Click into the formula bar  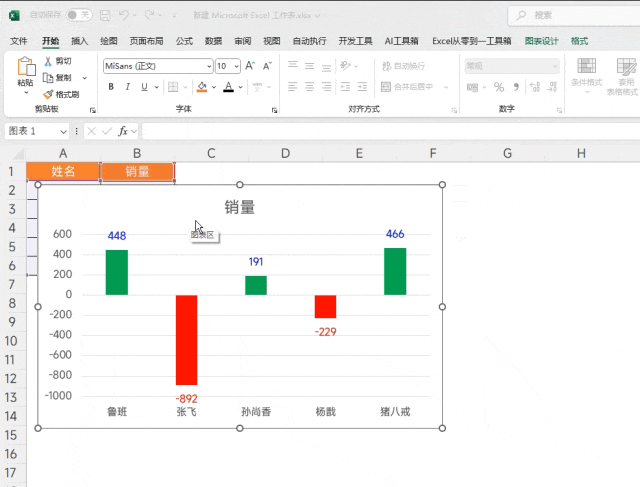(391, 131)
